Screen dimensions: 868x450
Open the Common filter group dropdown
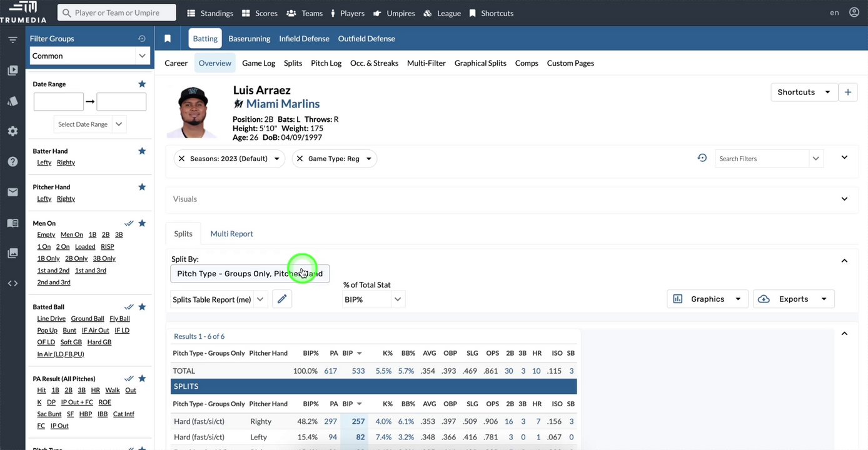click(90, 56)
